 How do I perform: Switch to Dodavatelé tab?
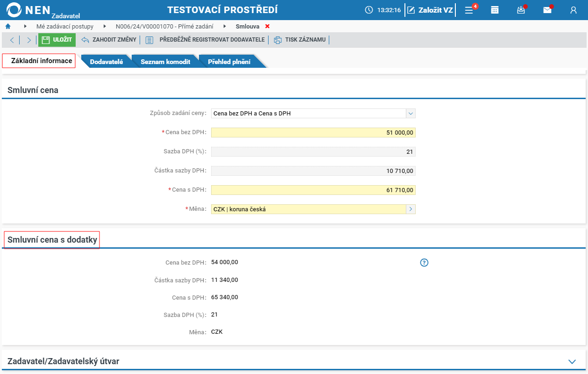(x=106, y=62)
